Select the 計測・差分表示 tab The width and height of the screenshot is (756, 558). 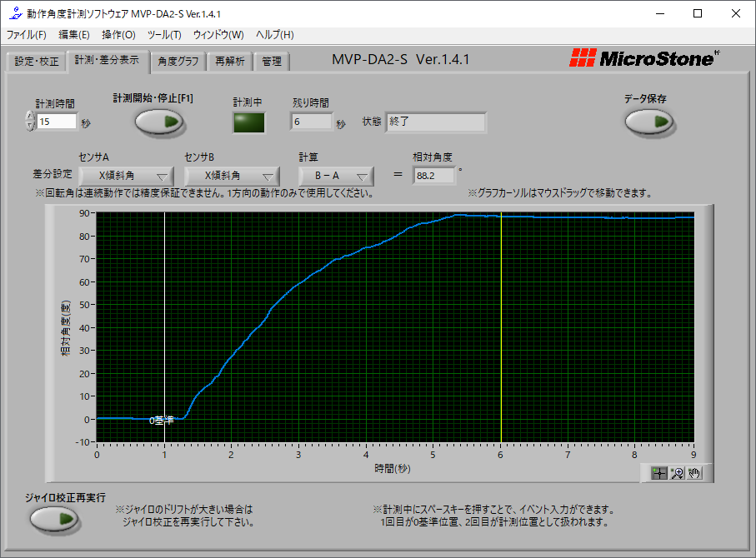tap(107, 60)
